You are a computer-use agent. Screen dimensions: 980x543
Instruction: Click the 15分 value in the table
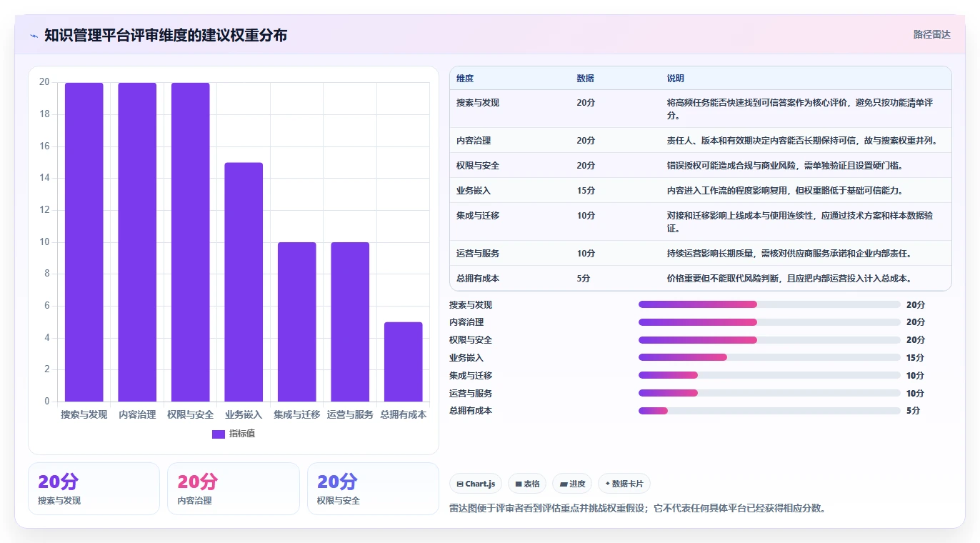(x=586, y=191)
